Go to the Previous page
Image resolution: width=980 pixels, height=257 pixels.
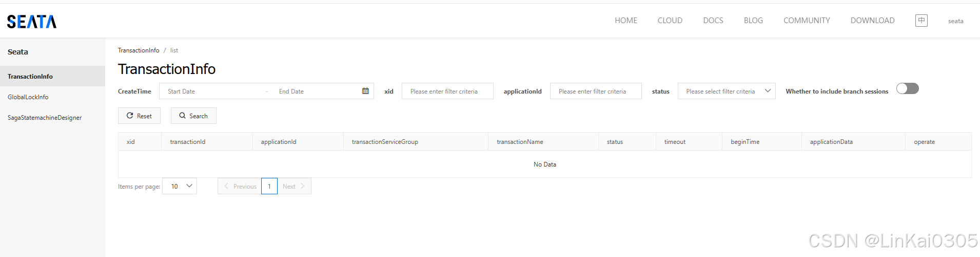click(x=240, y=186)
